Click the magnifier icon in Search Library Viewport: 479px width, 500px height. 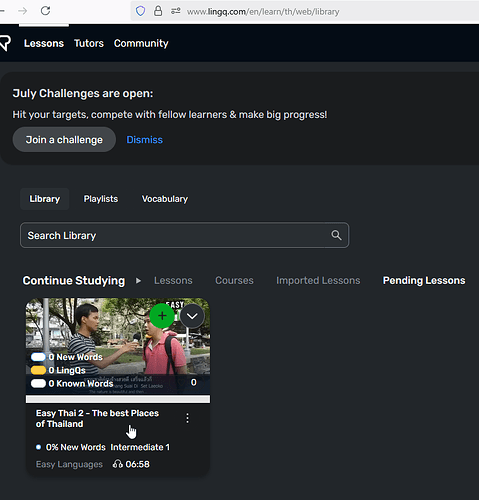coord(336,235)
